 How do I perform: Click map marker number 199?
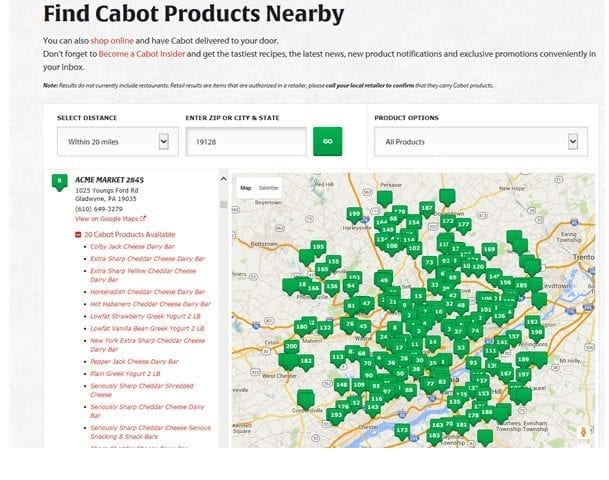(354, 215)
